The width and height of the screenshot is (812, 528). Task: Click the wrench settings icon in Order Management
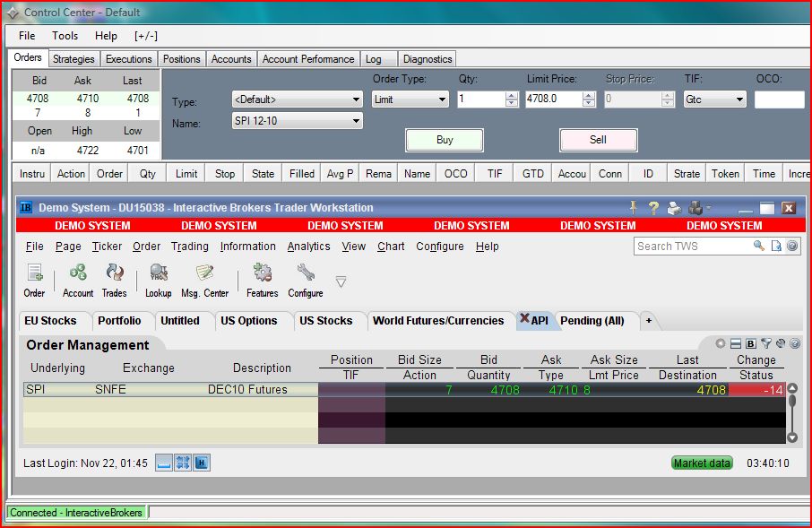tap(781, 343)
